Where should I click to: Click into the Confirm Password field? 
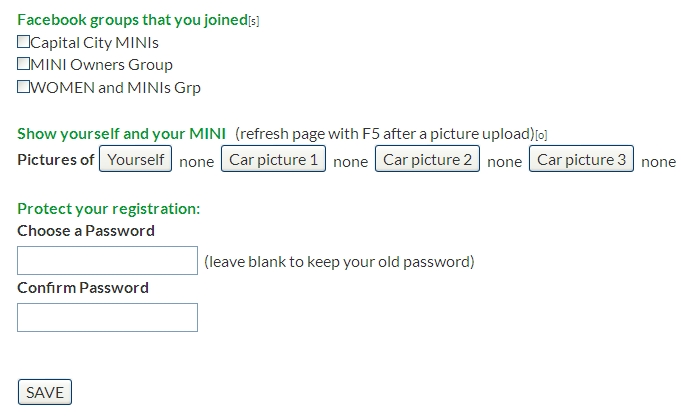pyautogui.click(x=108, y=318)
